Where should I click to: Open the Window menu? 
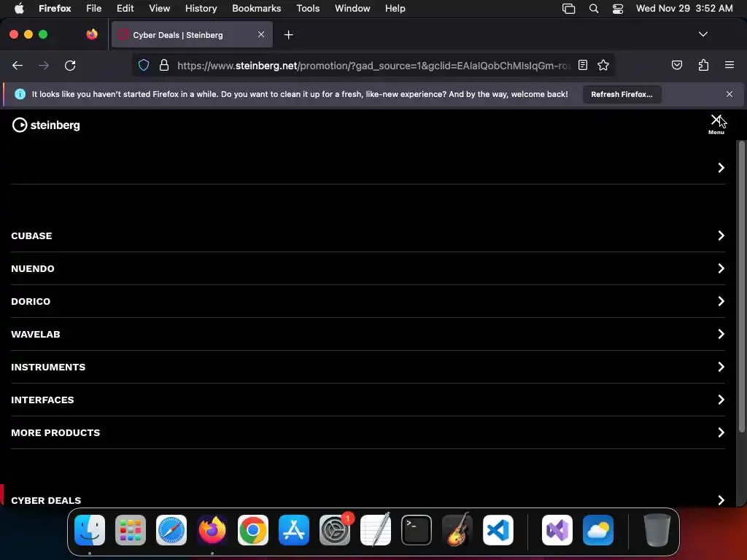click(x=352, y=8)
